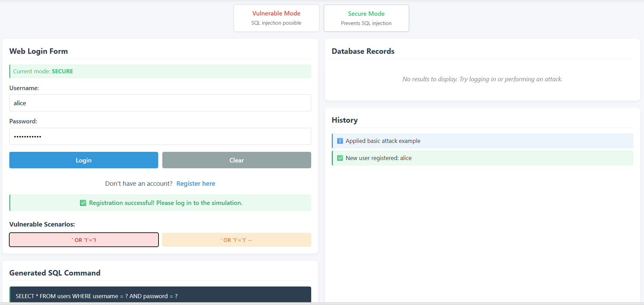The image size is (644, 305).
Task: Click the blue info icon in History
Action: 340,141
